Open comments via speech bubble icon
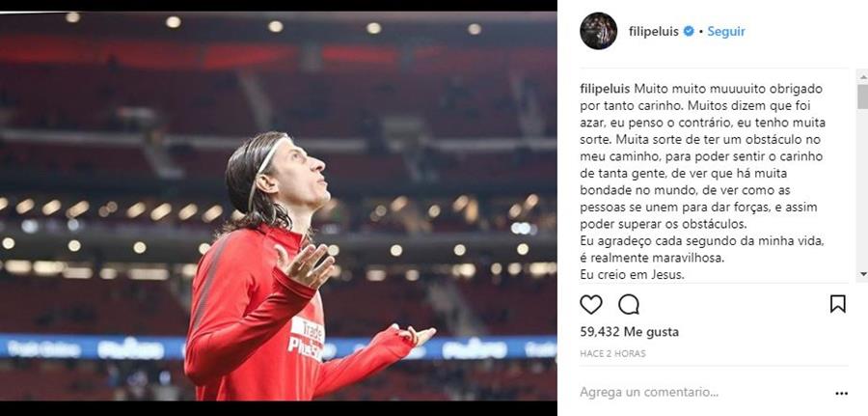The image size is (868, 416). [x=628, y=304]
